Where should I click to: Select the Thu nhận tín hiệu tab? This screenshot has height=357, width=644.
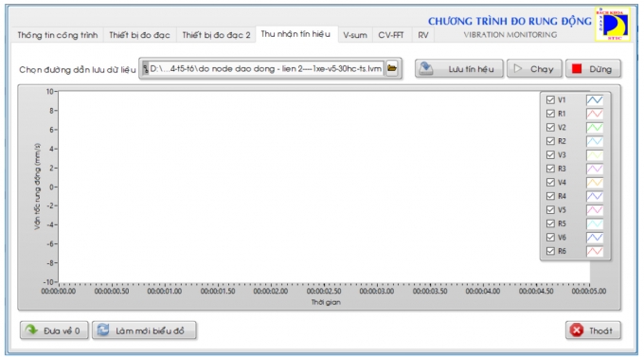click(295, 34)
